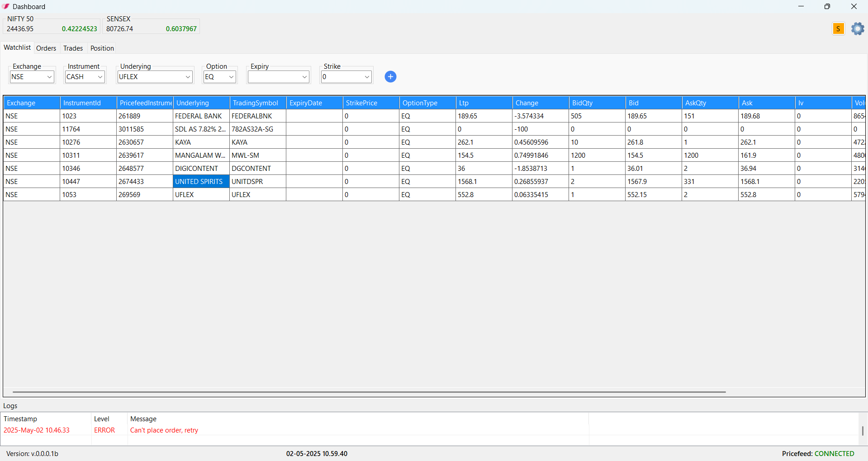Image resolution: width=868 pixels, height=461 pixels.
Task: Click the Ask column header
Action: (x=767, y=103)
